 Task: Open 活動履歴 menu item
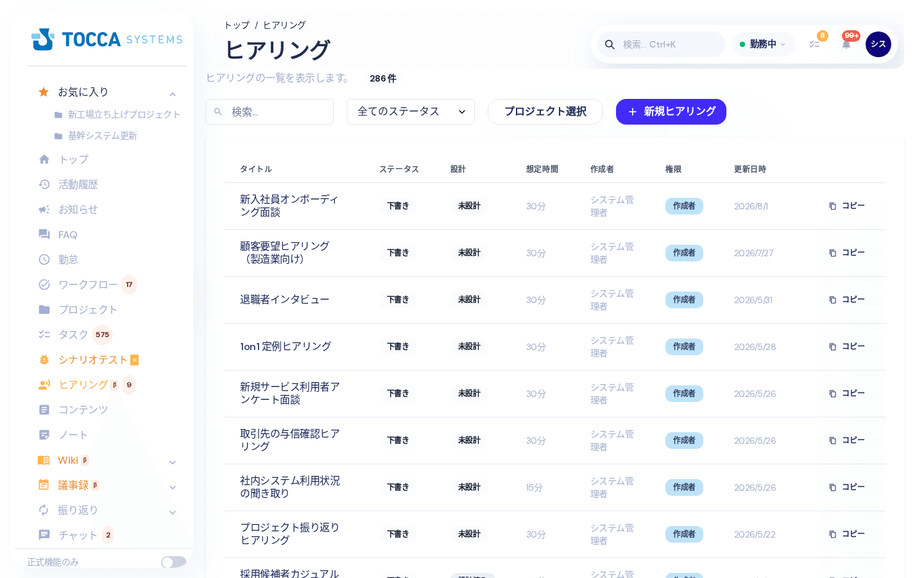tap(78, 184)
